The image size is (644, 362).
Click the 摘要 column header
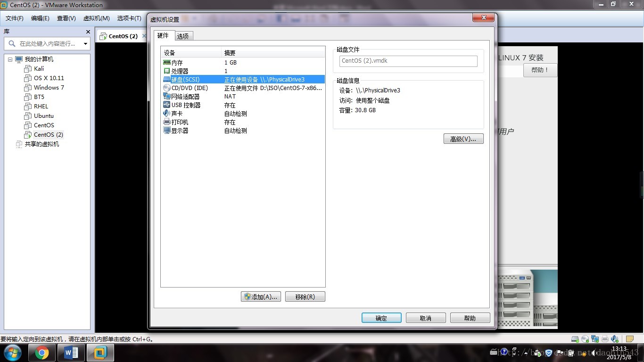(273, 53)
